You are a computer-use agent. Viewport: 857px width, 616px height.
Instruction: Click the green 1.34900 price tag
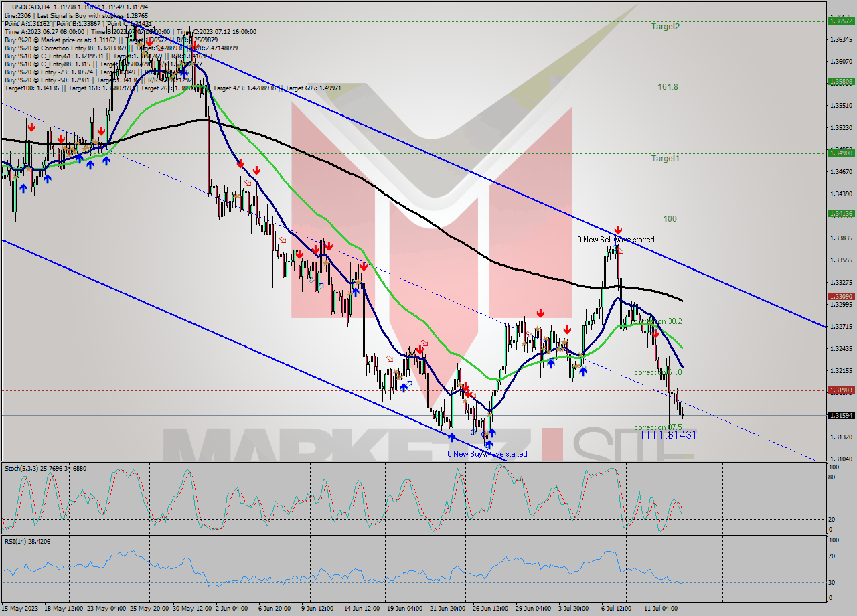(x=841, y=153)
